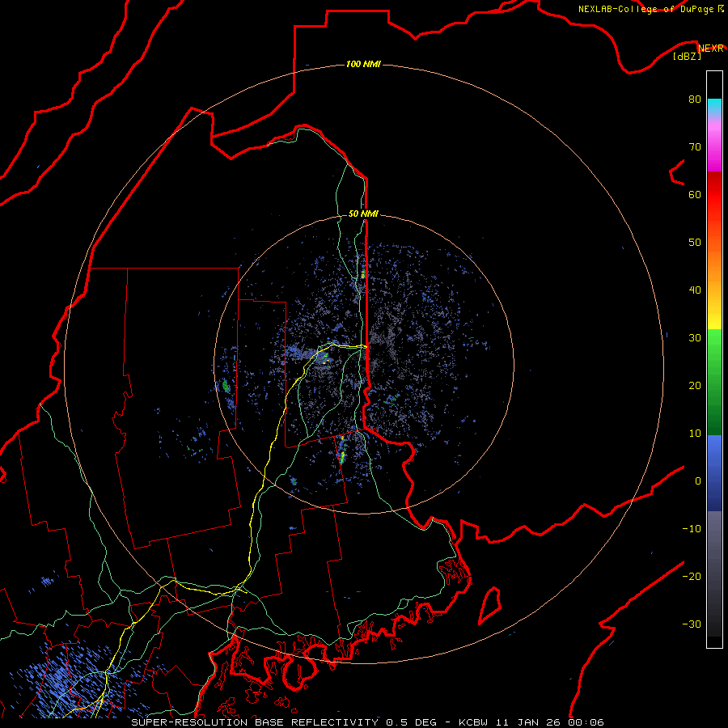Click the 80 value on the dBZ scale
This screenshot has height=728, width=728.
[695, 99]
